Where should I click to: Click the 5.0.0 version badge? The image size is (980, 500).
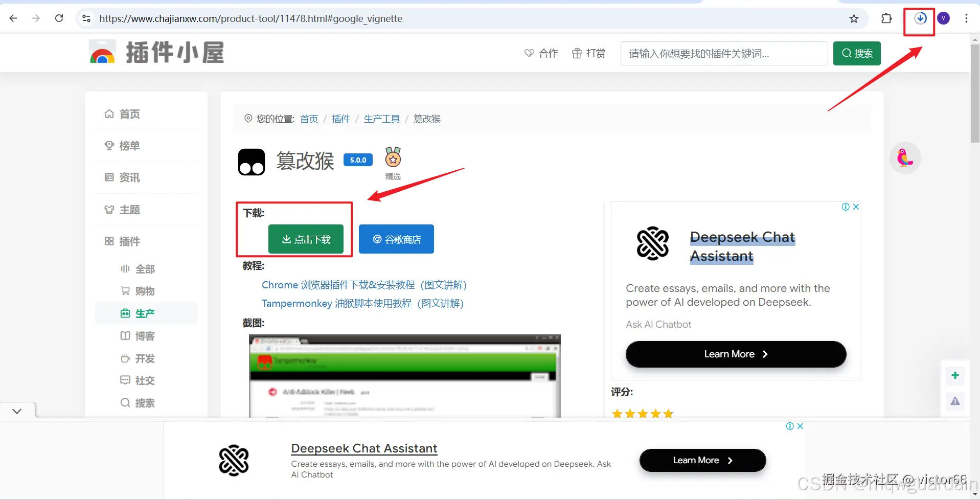click(x=358, y=160)
